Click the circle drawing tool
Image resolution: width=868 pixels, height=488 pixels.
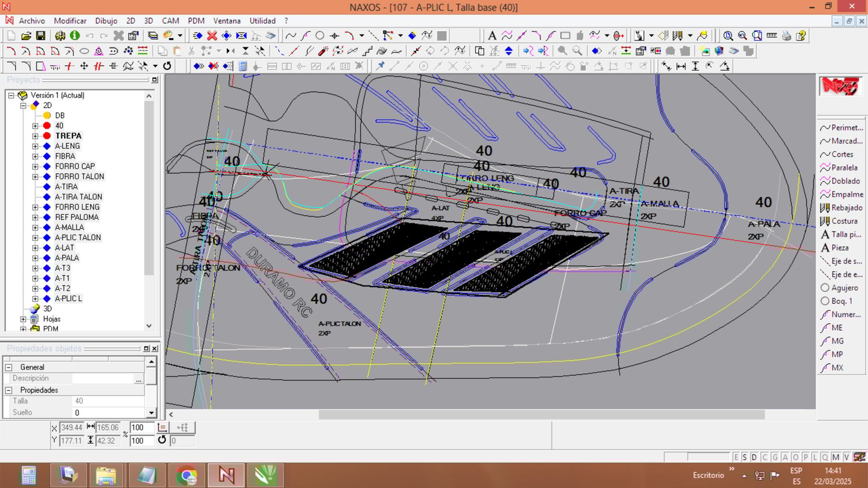click(x=320, y=36)
